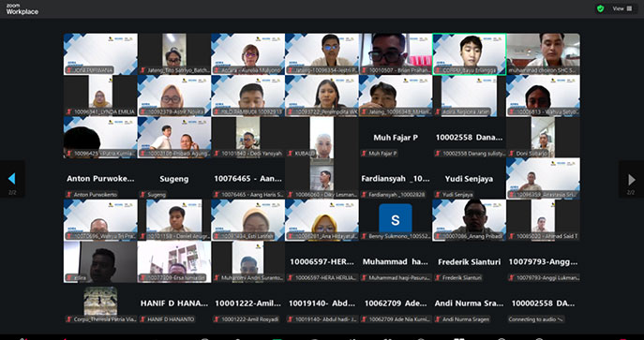Go to next gallery page arrow

pos(632,180)
